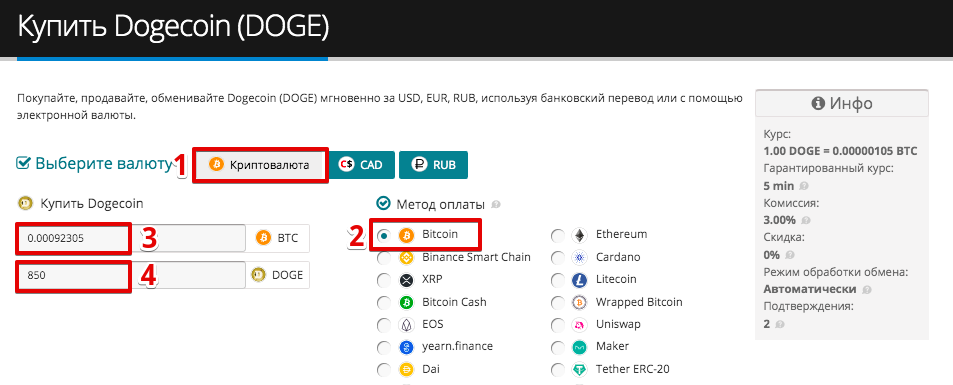
Task: Click the DOGE amount input field
Action: point(131,275)
